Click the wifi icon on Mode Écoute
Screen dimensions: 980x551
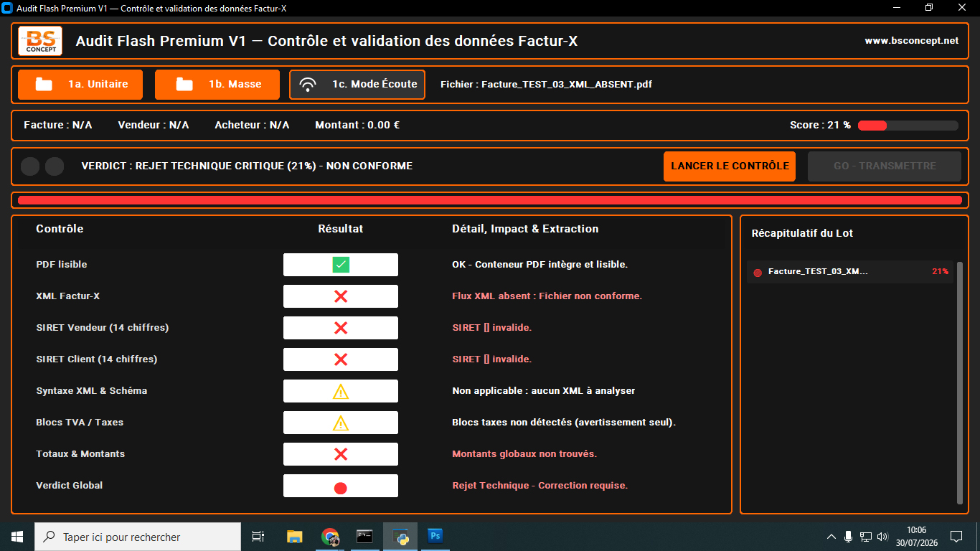308,85
